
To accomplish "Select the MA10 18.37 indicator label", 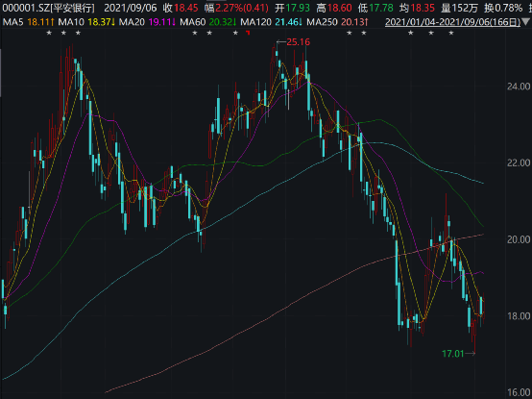I will (86, 22).
